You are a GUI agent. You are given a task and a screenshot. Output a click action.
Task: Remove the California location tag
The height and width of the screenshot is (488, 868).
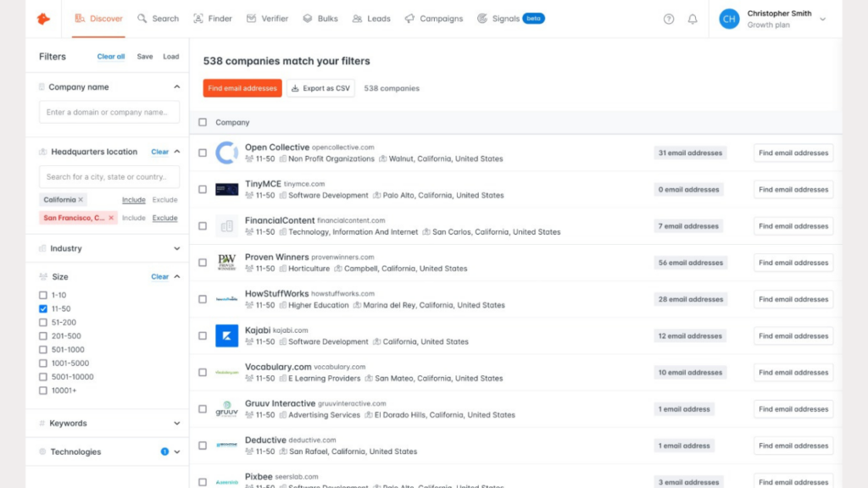point(81,200)
